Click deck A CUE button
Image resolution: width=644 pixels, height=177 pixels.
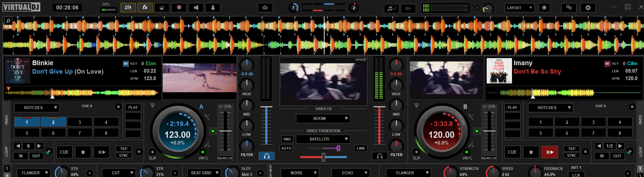pos(64,152)
